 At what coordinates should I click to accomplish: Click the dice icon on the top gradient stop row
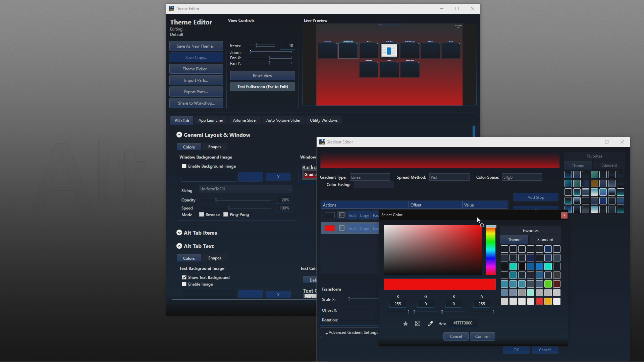point(341,215)
